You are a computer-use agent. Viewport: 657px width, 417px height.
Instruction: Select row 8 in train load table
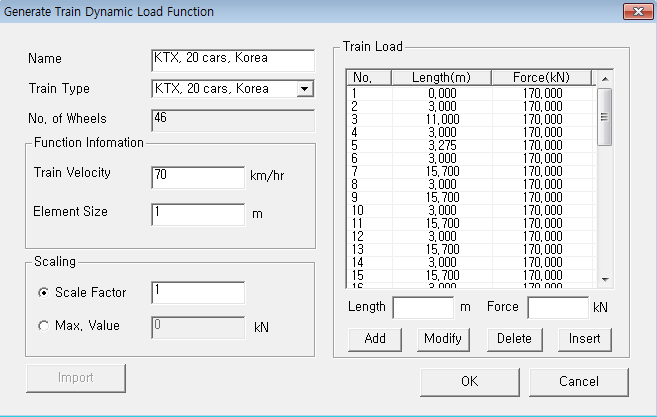(x=471, y=184)
